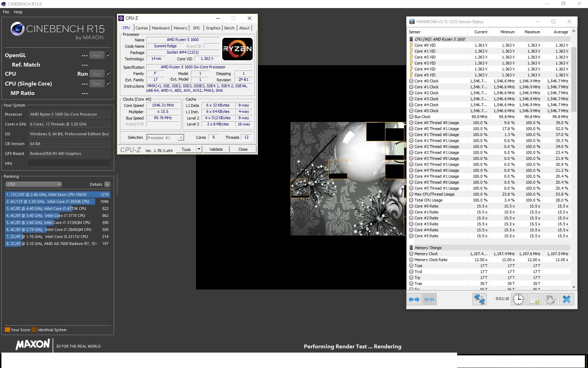Click HWiNFO scrollbar up arrow
588x368 pixels.
pos(574,32)
